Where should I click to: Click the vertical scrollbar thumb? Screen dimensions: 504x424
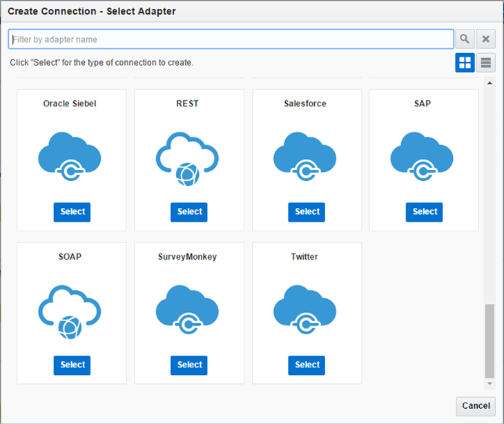click(490, 339)
